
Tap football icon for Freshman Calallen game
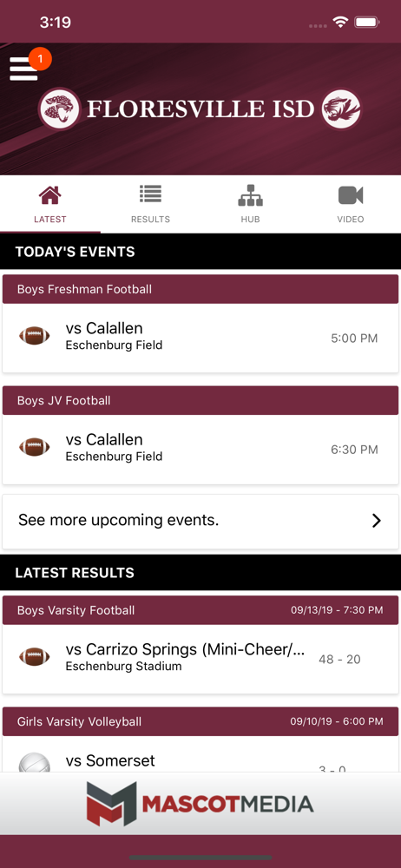click(x=35, y=335)
